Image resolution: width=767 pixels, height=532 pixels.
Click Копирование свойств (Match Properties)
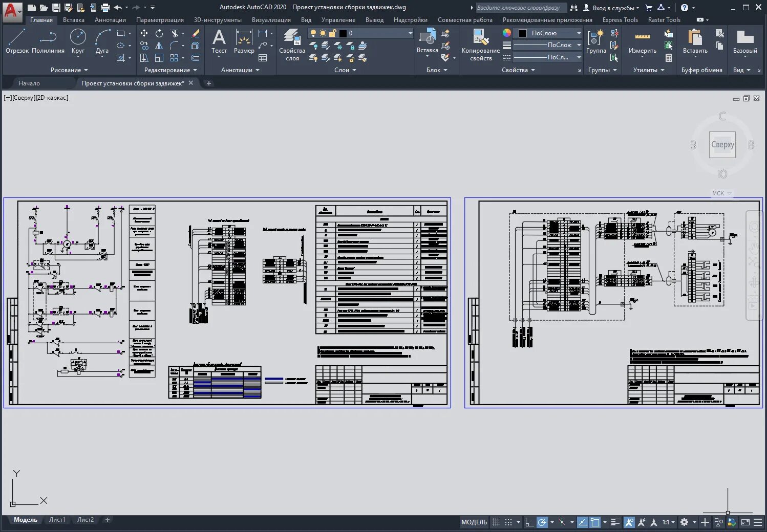(480, 45)
